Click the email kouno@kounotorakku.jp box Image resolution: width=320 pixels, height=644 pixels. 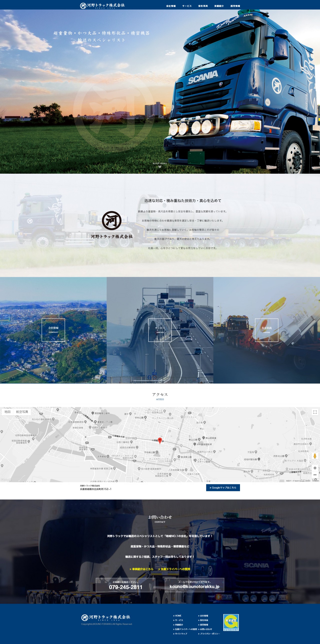[x=194, y=585]
